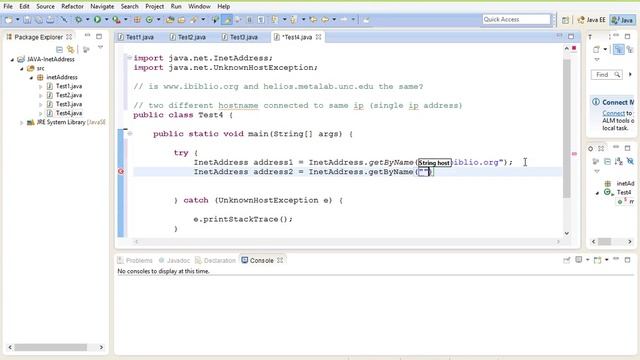This screenshot has height=360, width=640.
Task: Click the New Java Class icon
Action: pyautogui.click(x=149, y=20)
